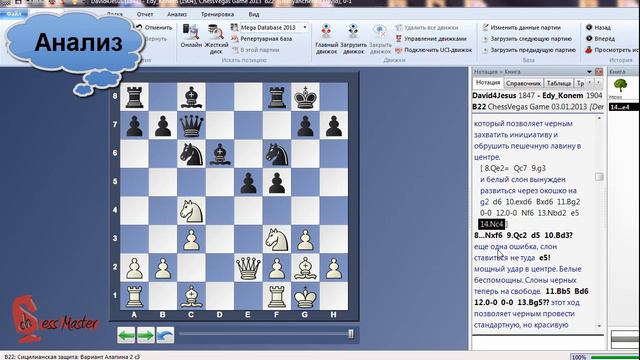This screenshot has height=360, width=640.
Task: Click the blue take-back arrow button
Action: pyautogui.click(x=165, y=335)
